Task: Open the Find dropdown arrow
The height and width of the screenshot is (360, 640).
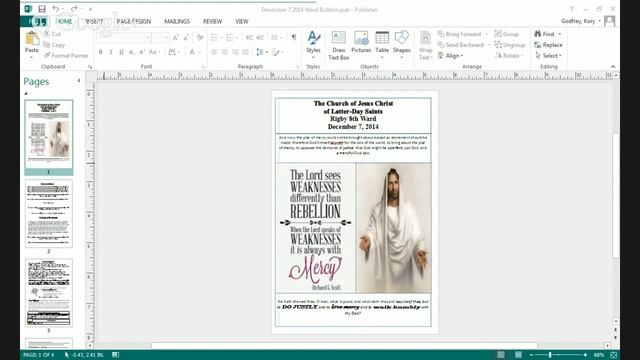Action: click(x=560, y=34)
